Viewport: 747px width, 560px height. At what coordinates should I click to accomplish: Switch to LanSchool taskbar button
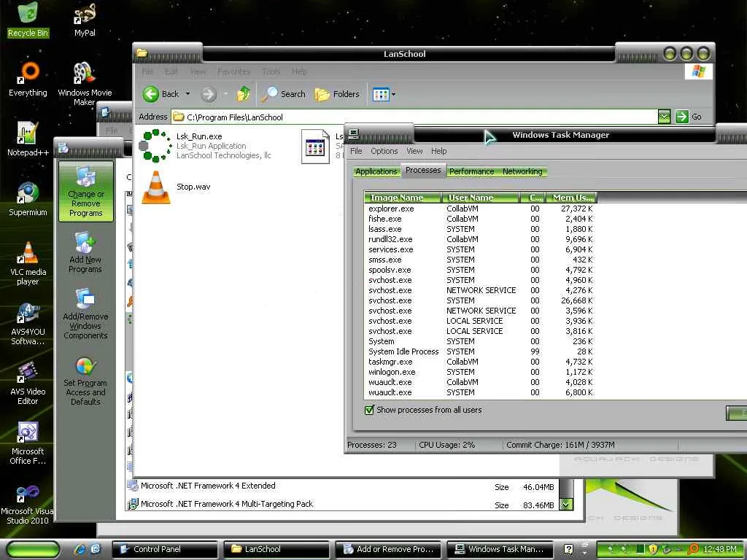[x=276, y=549]
